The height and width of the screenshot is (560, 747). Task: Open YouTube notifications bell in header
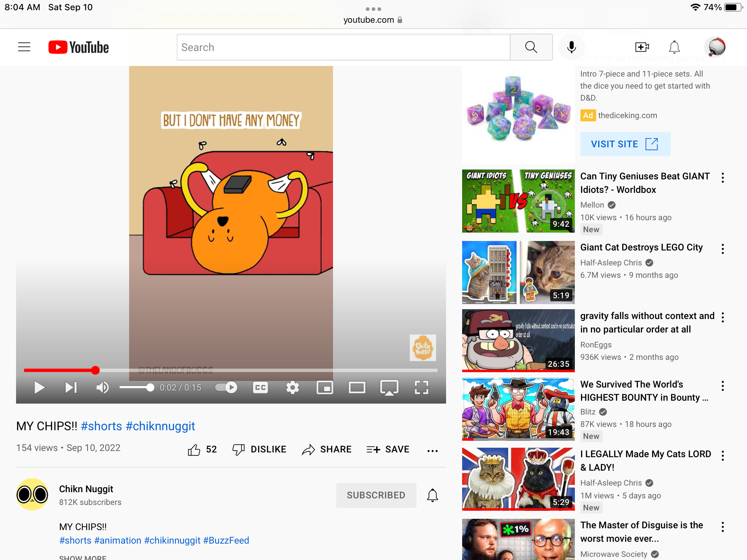tap(674, 47)
